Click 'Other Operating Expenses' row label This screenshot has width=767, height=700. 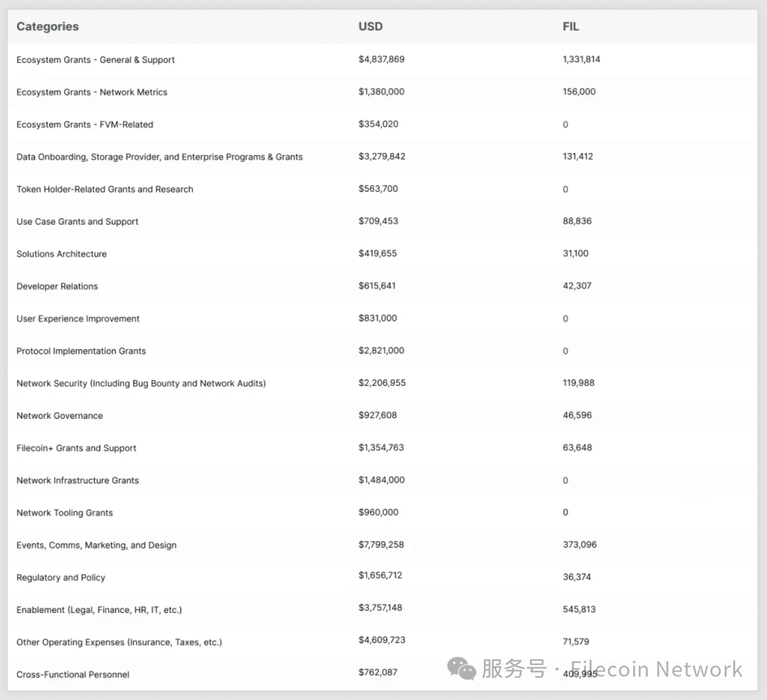(119, 642)
